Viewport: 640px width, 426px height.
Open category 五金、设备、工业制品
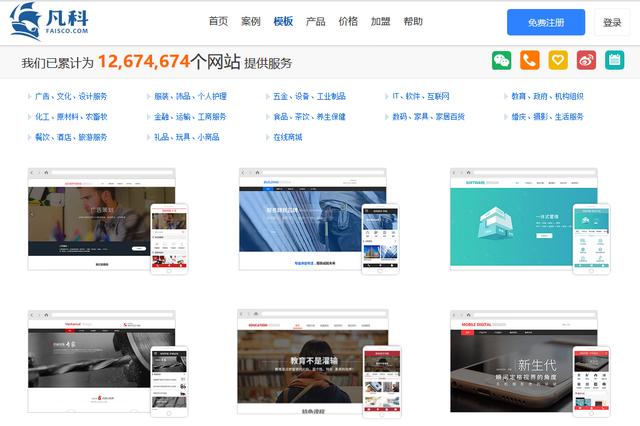point(309,96)
